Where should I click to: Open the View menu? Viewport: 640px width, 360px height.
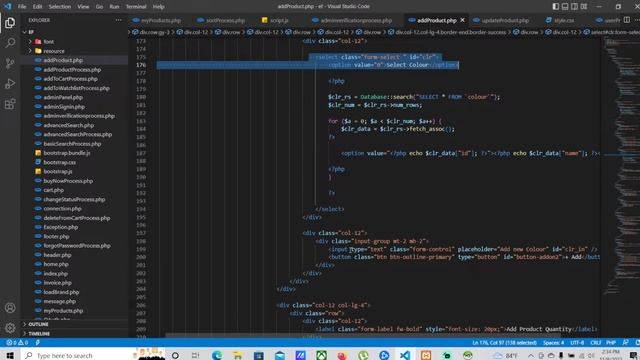click(x=83, y=7)
